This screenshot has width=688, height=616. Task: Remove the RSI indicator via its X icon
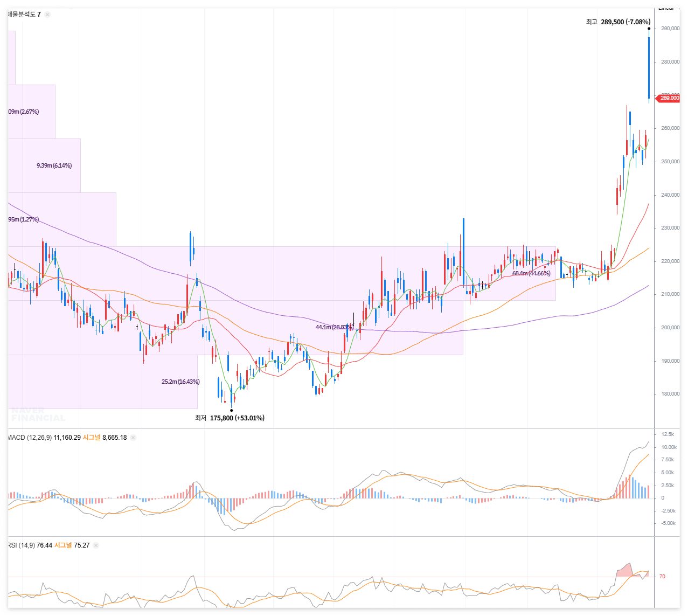96,545
